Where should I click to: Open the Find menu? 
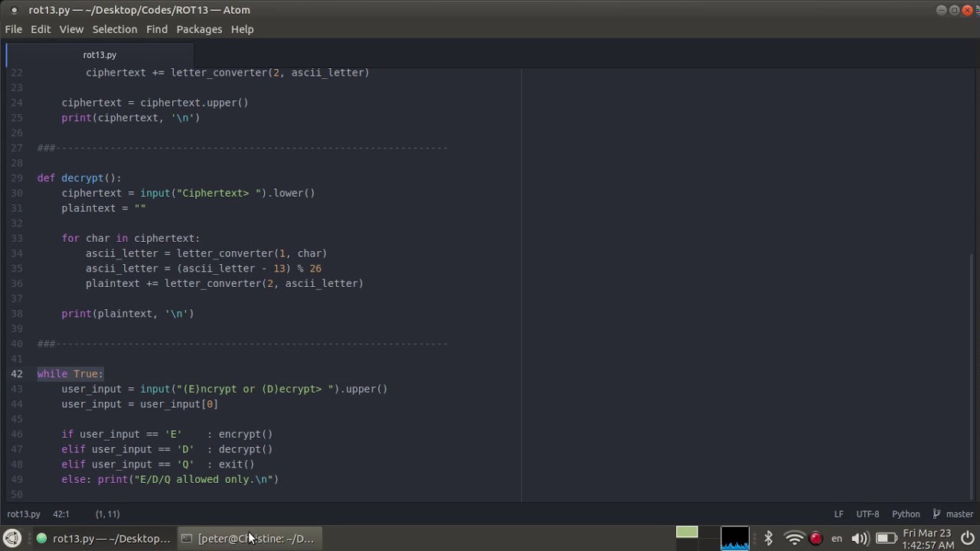click(x=157, y=29)
